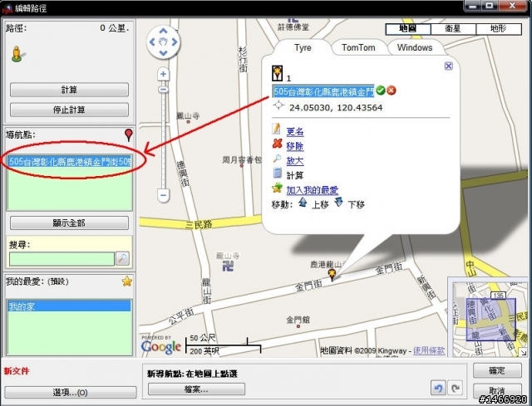Click the zoom slider handle
The image size is (532, 406).
(x=163, y=90)
